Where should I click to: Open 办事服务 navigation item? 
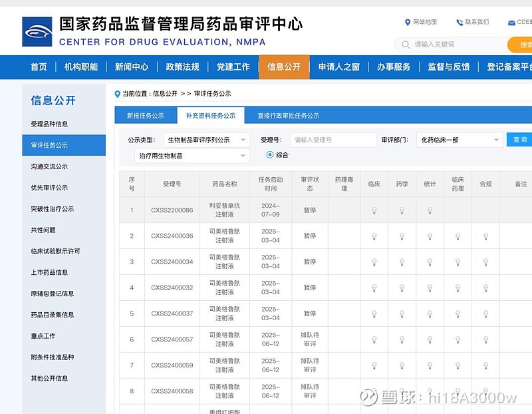coord(394,67)
